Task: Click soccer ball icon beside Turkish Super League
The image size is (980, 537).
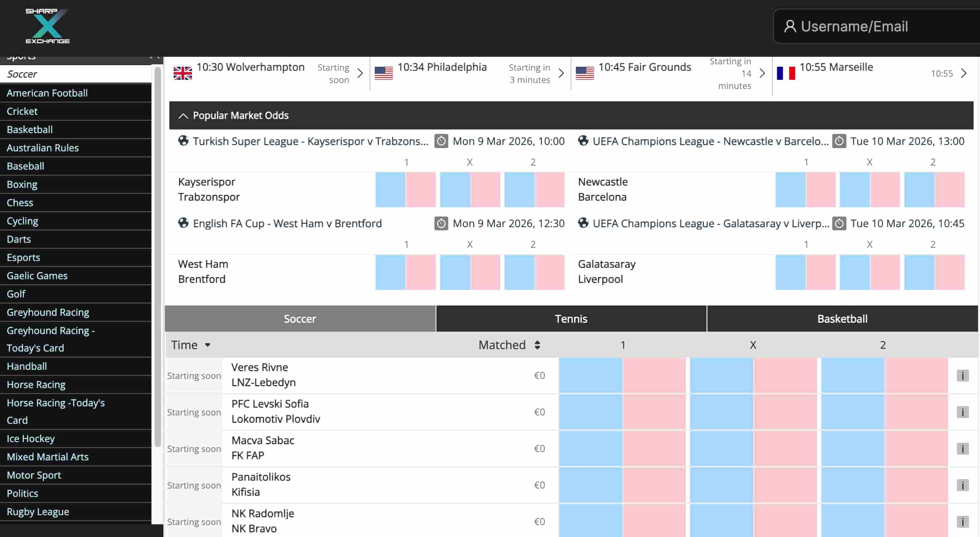Action: (183, 141)
